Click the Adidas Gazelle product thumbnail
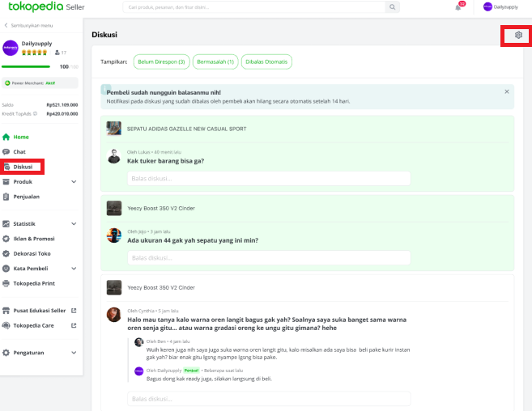 114,129
